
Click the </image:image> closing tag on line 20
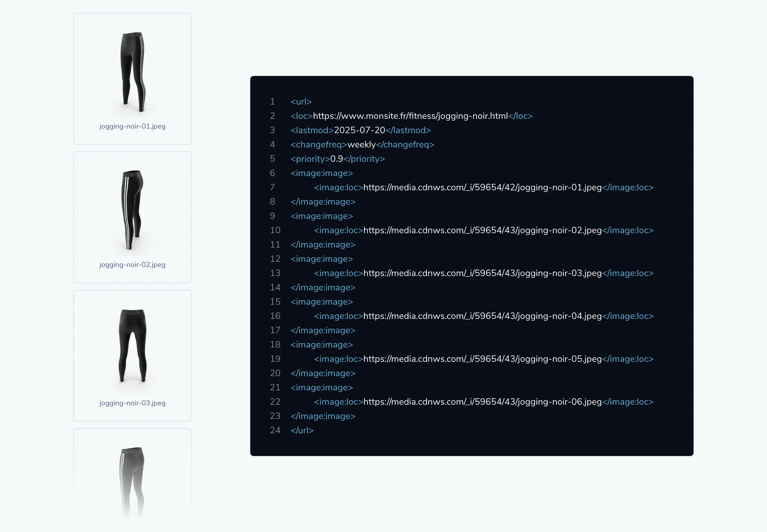point(323,373)
